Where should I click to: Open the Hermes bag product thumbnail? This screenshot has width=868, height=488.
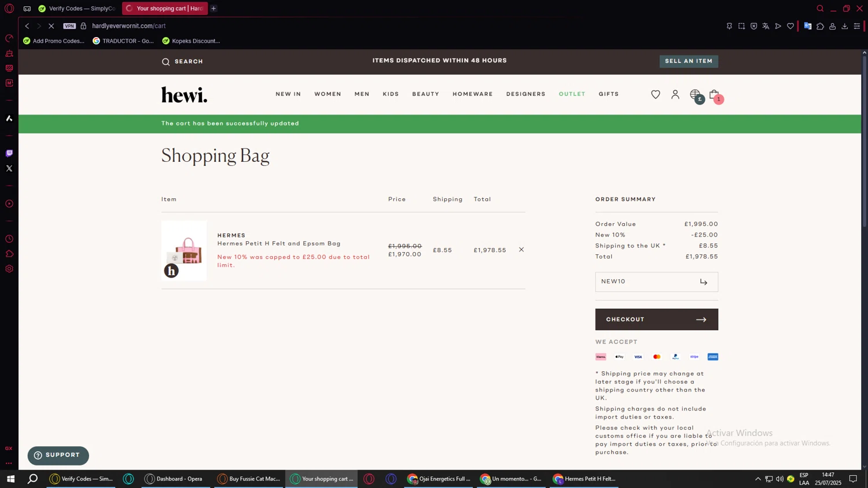pos(184,250)
